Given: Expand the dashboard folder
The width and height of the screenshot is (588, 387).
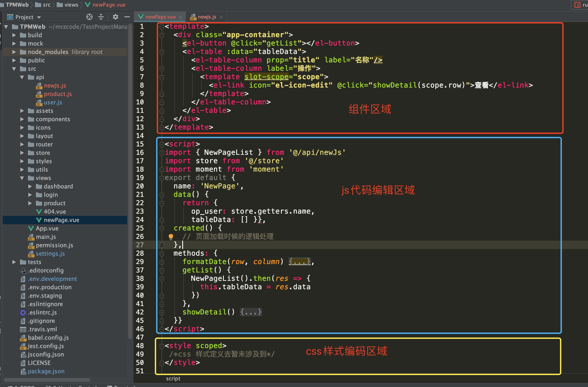Looking at the screenshot, I should [30, 186].
